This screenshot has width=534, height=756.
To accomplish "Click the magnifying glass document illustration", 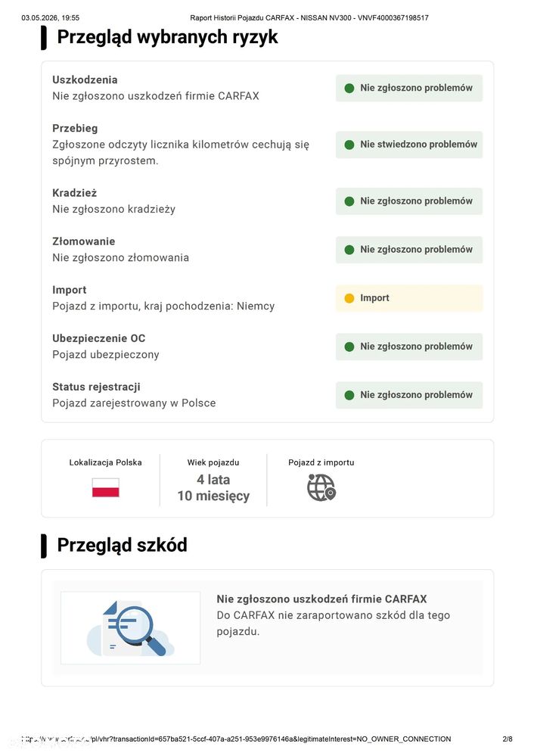I will click(131, 628).
